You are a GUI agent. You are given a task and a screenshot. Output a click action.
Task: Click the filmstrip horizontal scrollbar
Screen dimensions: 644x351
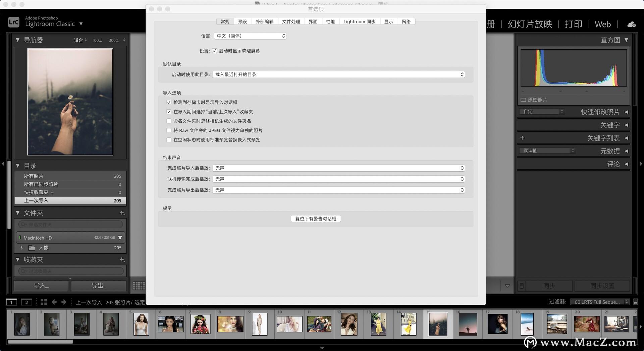[x=40, y=342]
